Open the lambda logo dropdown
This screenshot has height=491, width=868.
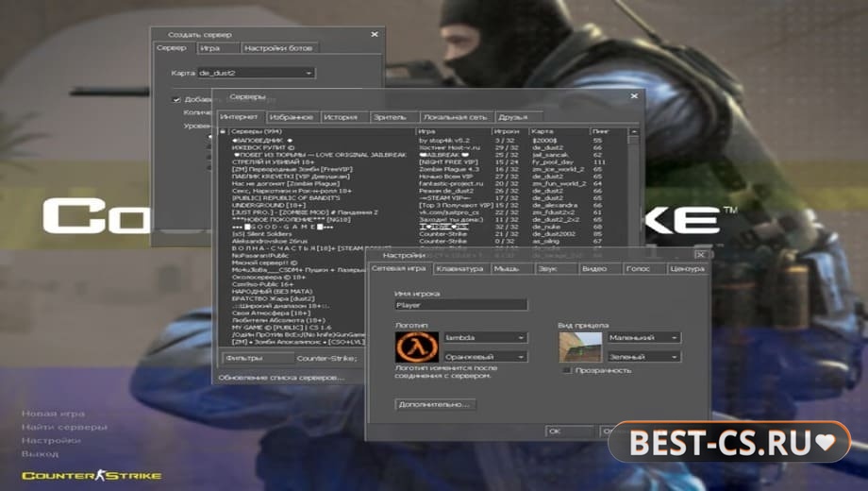coord(485,337)
